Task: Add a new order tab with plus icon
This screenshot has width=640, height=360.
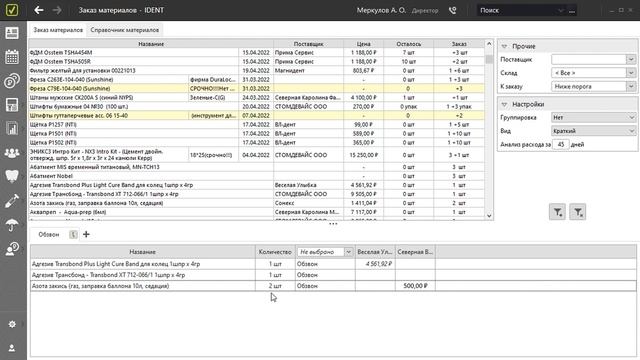Action: [x=86, y=234]
